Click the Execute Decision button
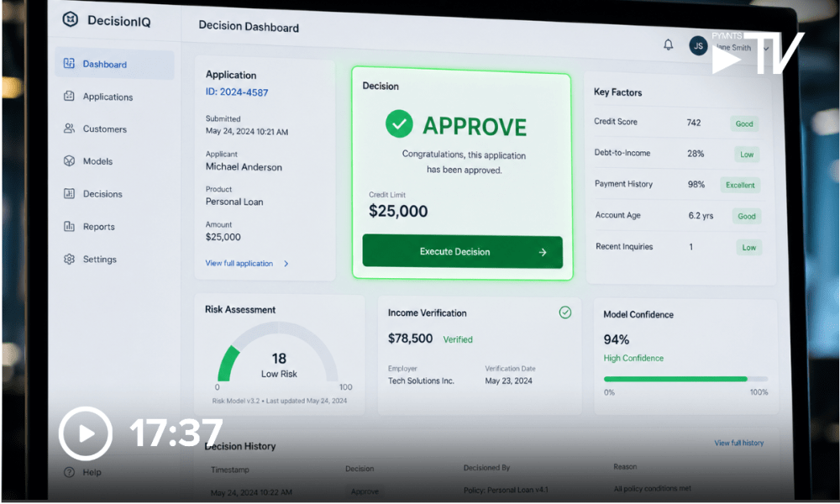Screen dimensions: 840x504 tap(462, 251)
